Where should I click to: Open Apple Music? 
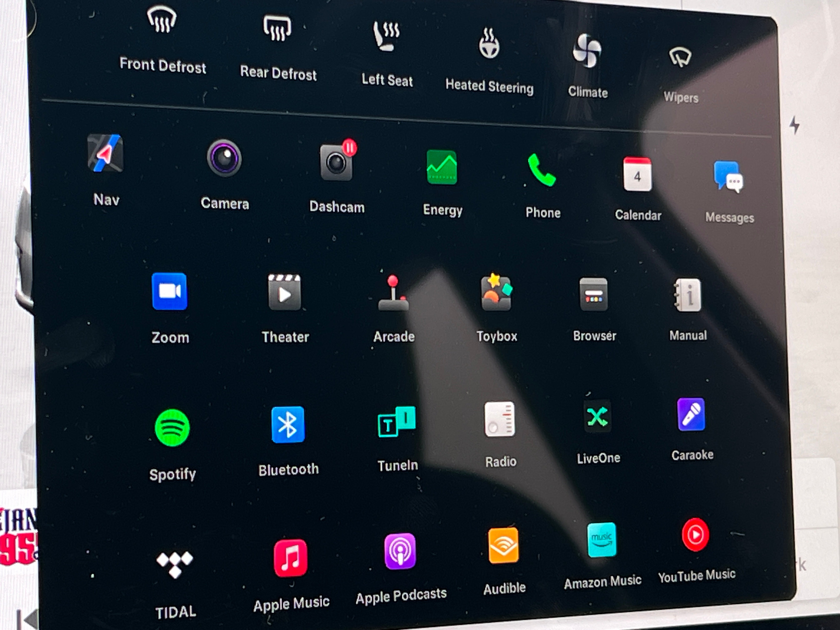click(290, 558)
